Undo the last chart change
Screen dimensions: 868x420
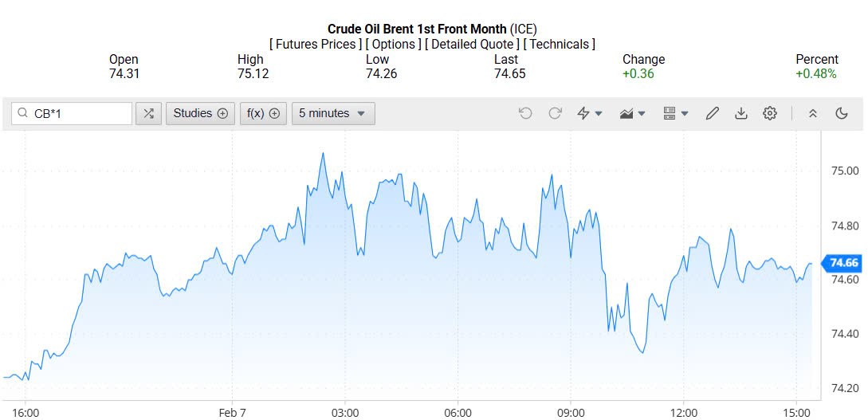pyautogui.click(x=525, y=114)
